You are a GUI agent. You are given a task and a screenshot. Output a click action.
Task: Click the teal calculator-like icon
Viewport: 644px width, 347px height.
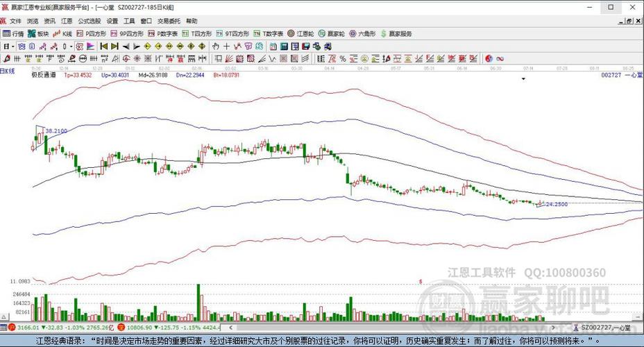pyautogui.click(x=284, y=46)
